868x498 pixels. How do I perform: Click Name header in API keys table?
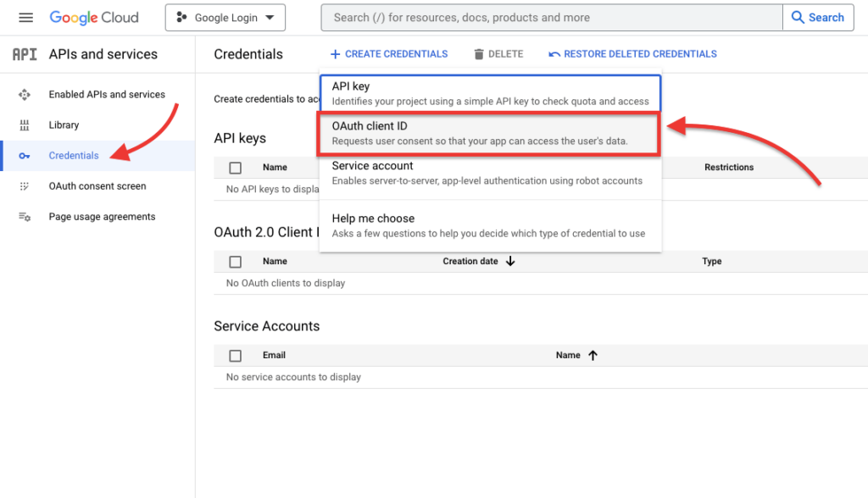point(275,167)
